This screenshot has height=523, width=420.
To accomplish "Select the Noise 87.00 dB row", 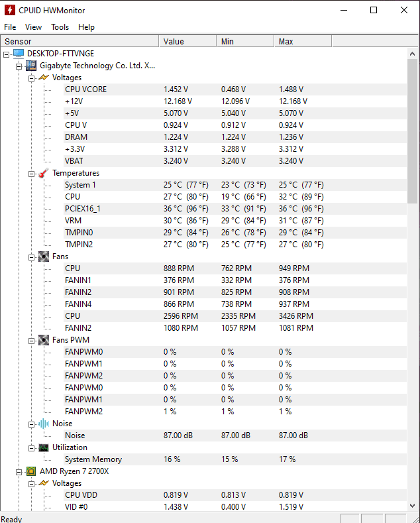I will point(235,436).
